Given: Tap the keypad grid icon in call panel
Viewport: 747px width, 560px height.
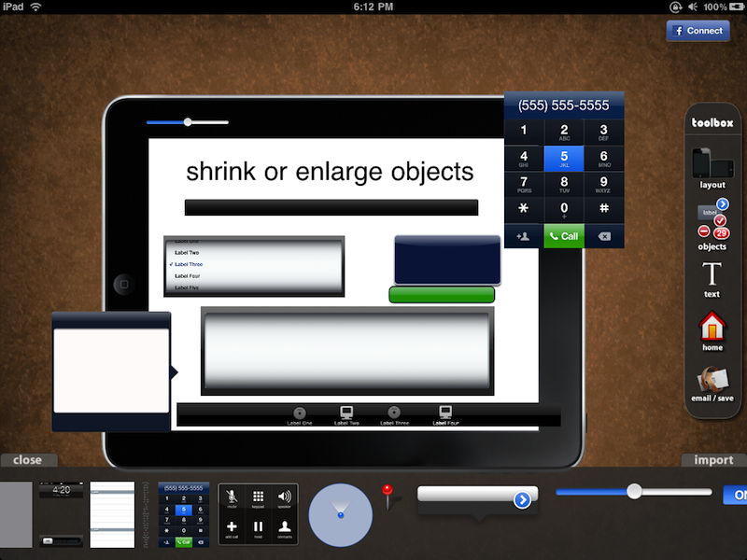Looking at the screenshot, I should [258, 498].
